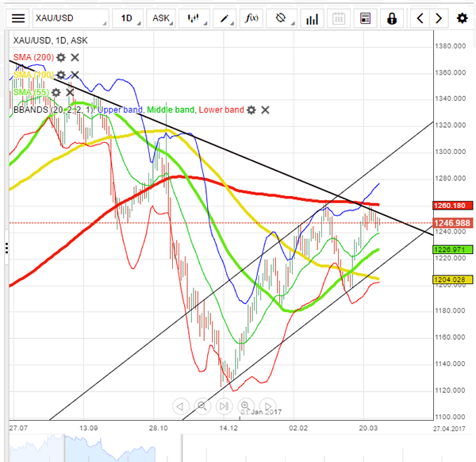Click the Lower band legend label
This screenshot has height=462, width=476.
(x=221, y=110)
